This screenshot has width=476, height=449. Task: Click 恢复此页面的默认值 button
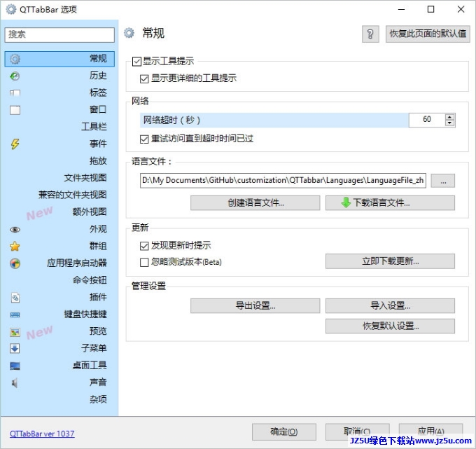(x=428, y=34)
